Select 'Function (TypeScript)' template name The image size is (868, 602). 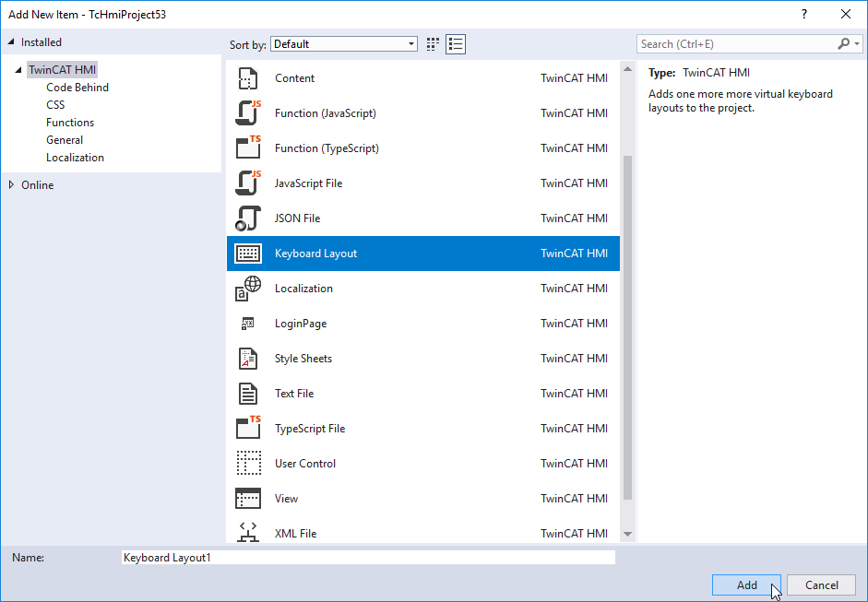[x=327, y=148]
